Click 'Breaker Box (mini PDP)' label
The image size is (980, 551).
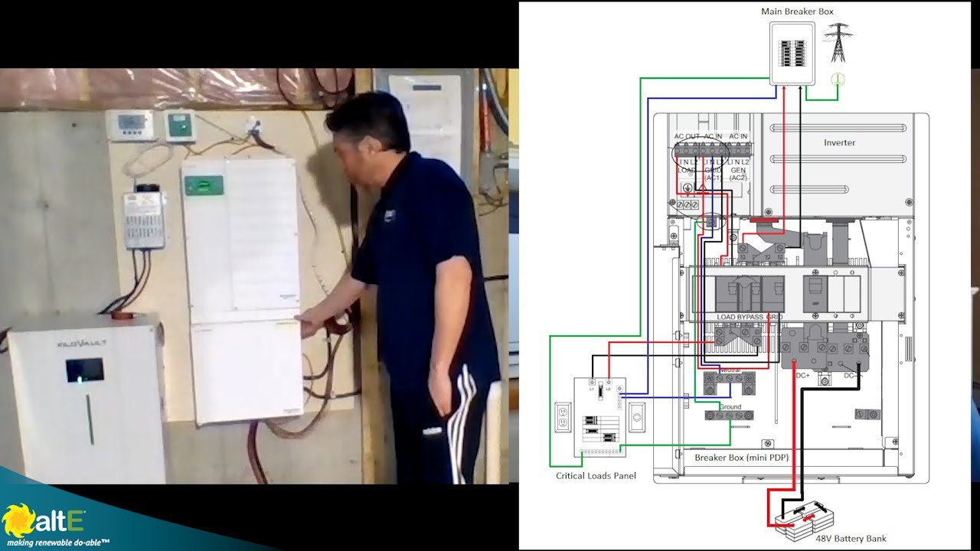[x=741, y=458]
